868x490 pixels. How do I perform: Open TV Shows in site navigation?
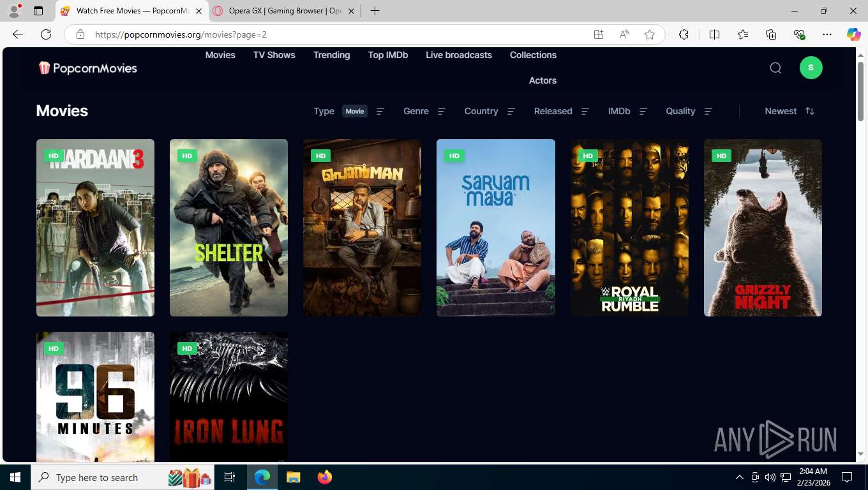(274, 55)
